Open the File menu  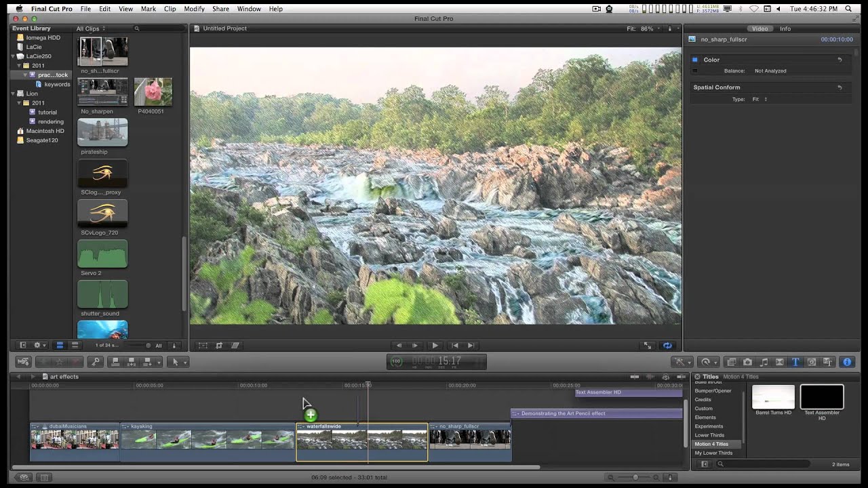click(x=85, y=9)
